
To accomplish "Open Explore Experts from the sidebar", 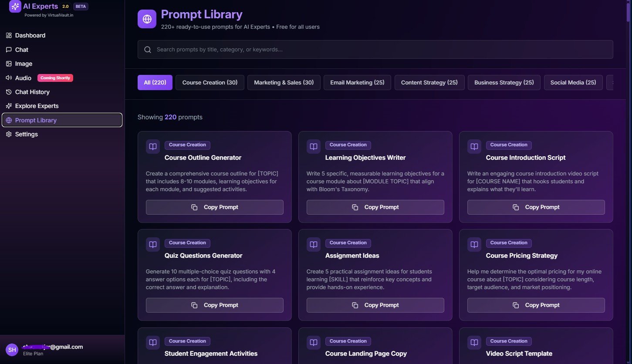I will pos(37,106).
